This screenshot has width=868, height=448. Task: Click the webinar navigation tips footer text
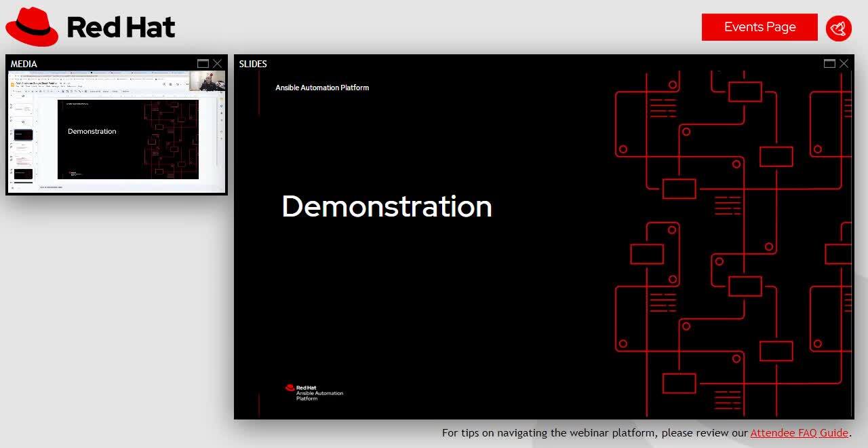(x=595, y=432)
